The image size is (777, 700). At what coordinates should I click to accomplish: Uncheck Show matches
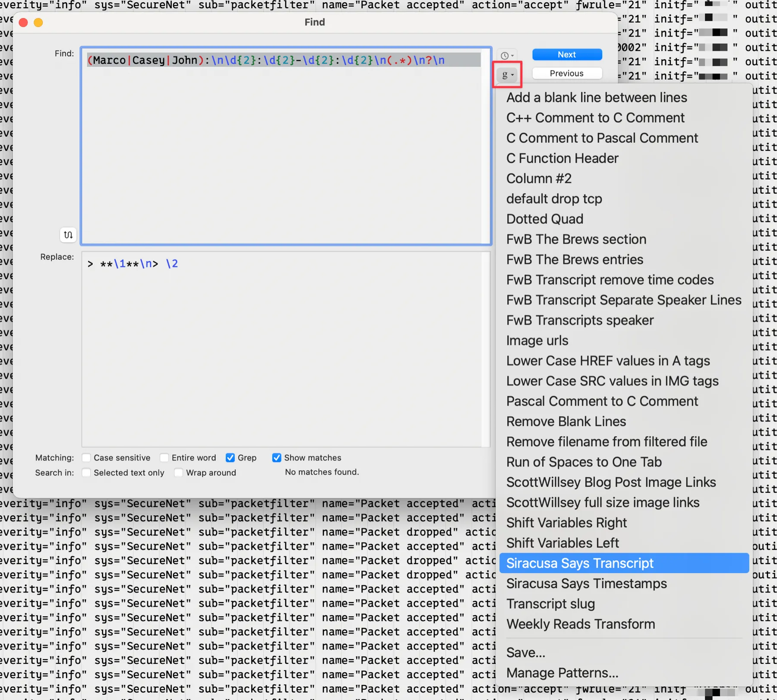[277, 457]
